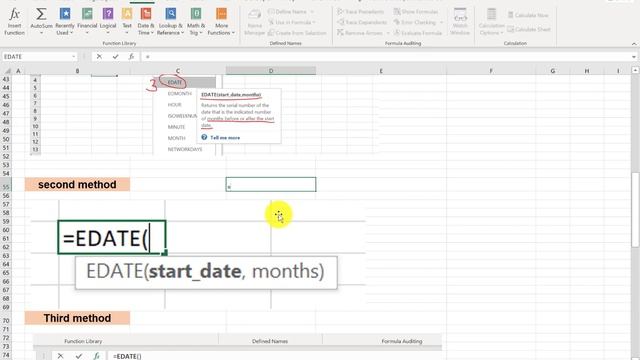Viewport: 640px width, 360px height.
Task: Click inside the Name Box showing EDATE
Action: [36, 57]
